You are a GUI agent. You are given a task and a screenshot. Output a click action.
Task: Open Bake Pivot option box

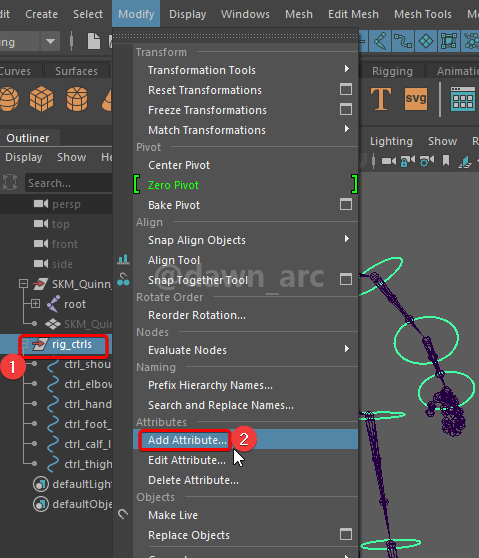pyautogui.click(x=346, y=204)
